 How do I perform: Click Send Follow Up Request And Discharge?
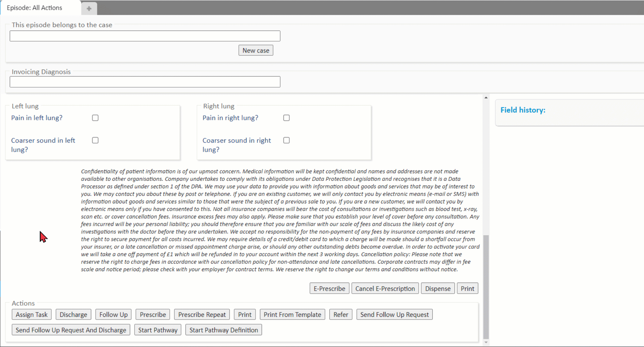pyautogui.click(x=71, y=330)
